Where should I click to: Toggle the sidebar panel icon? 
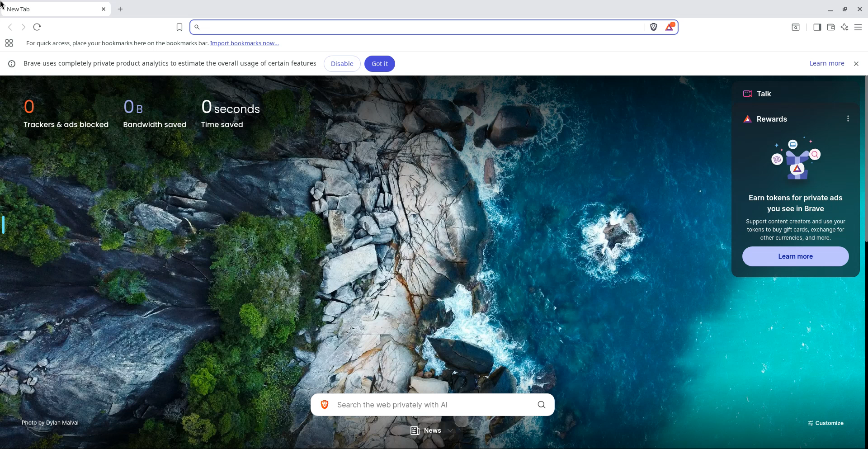(817, 27)
